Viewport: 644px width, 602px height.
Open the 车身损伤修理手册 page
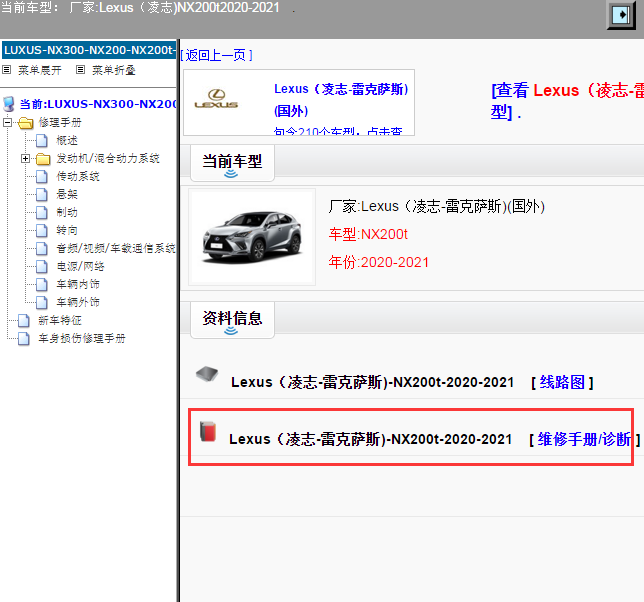point(82,338)
